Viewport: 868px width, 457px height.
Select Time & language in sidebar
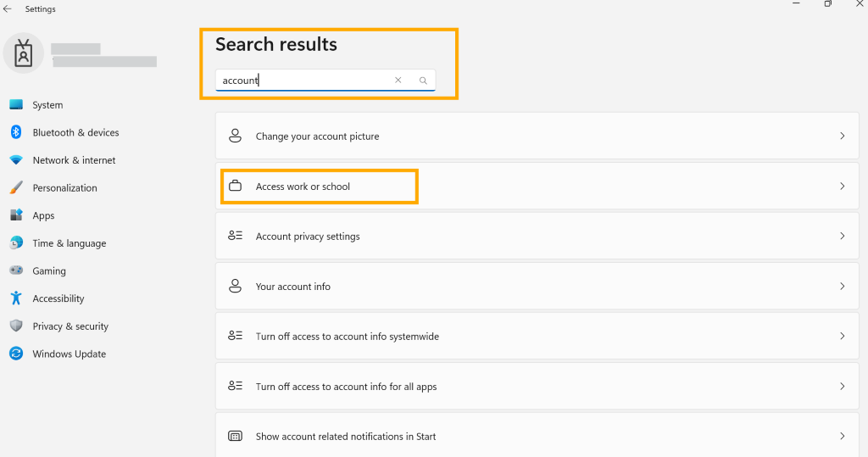tap(69, 243)
